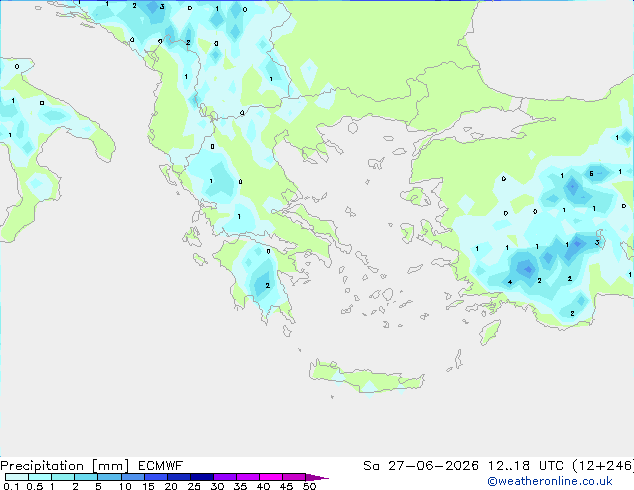
Task: Click the above-50 arrow tip of legend
Action: (x=317, y=477)
